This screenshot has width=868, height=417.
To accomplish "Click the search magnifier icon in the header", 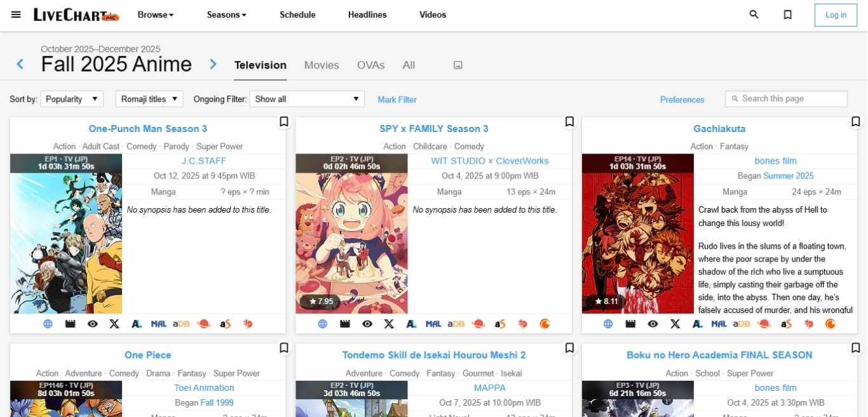I will [x=754, y=15].
